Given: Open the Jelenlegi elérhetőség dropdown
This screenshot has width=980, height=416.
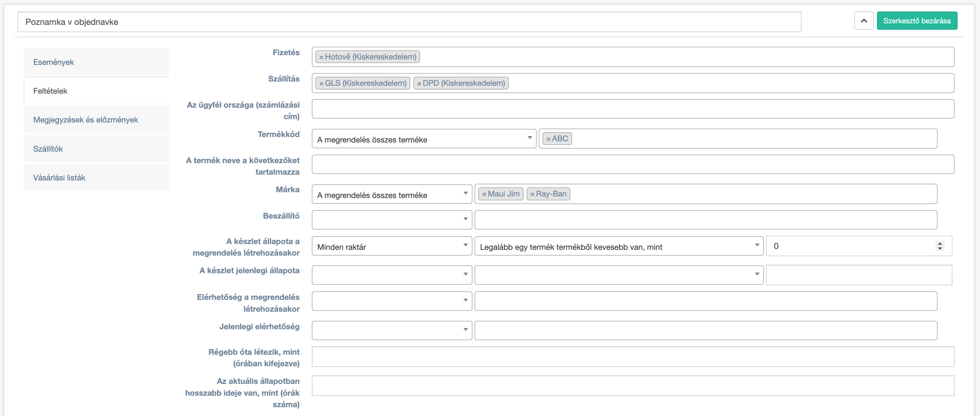Looking at the screenshot, I should tap(392, 330).
